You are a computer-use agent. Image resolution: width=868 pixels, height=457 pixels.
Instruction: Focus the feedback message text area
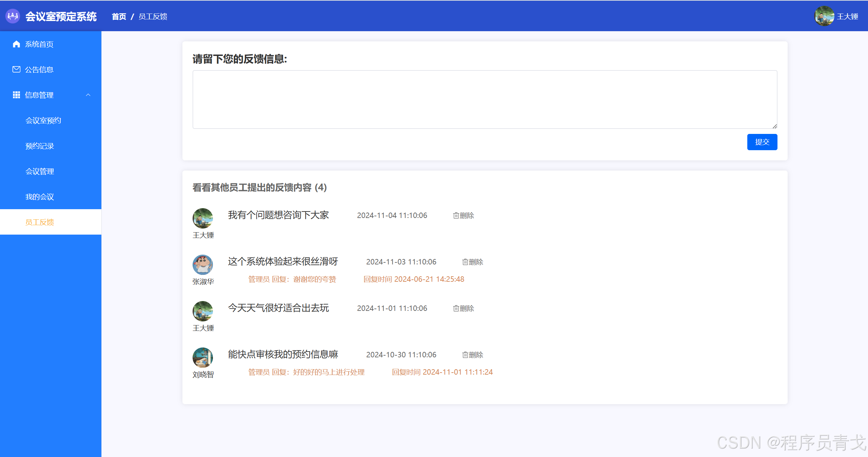pyautogui.click(x=485, y=99)
